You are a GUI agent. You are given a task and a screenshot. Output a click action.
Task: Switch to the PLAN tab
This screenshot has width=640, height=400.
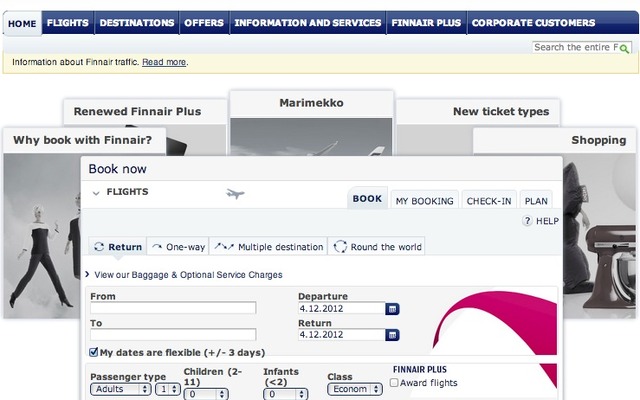pos(536,201)
